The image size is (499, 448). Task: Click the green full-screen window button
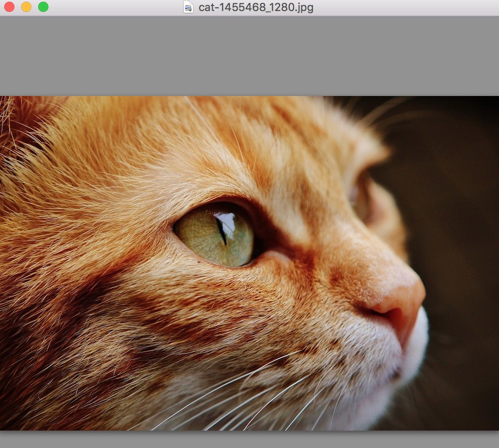[43, 7]
